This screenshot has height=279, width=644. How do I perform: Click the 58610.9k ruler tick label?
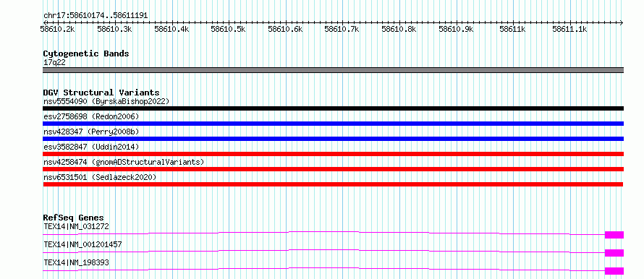click(x=457, y=29)
